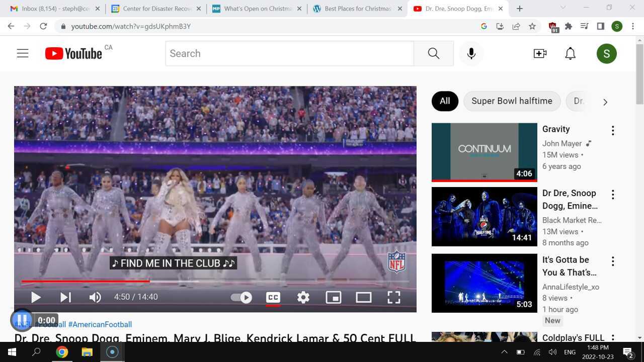644x362 pixels.
Task: Play the video
Action: tap(36, 297)
